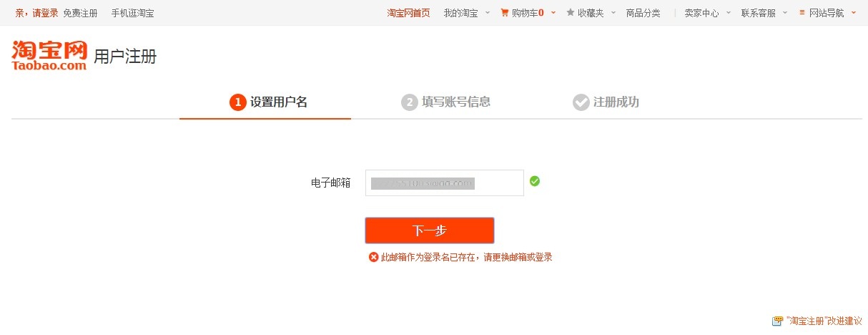Click the Taobao logo
The height and width of the screenshot is (335, 868).
49,55
